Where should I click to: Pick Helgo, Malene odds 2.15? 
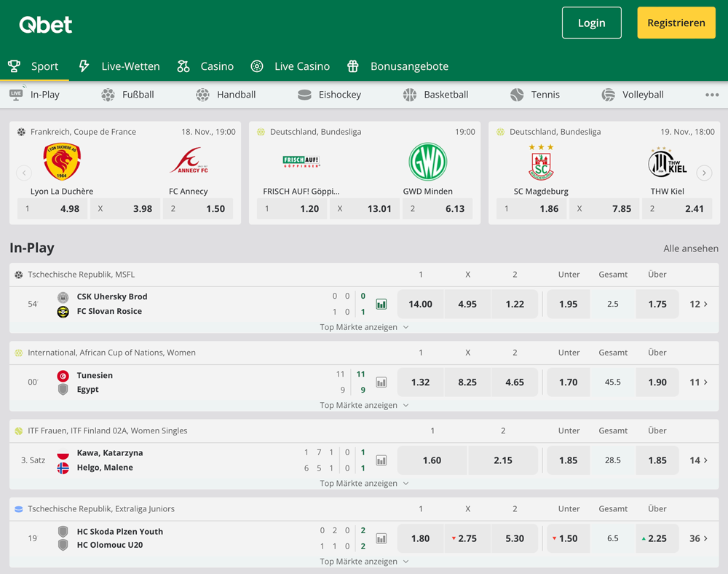click(x=503, y=460)
